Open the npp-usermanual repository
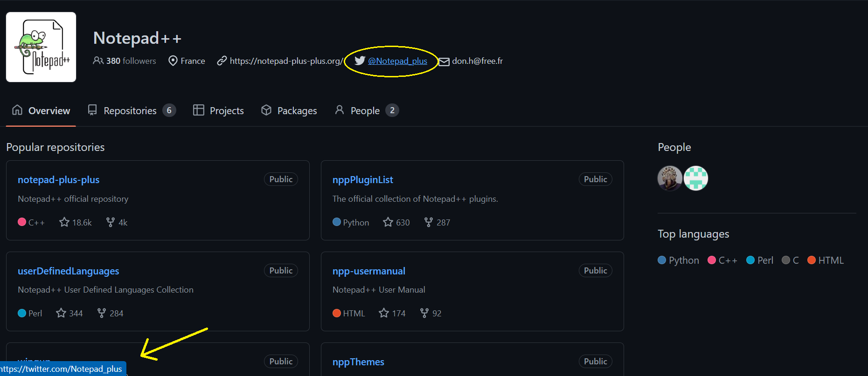The height and width of the screenshot is (376, 868). 368,271
